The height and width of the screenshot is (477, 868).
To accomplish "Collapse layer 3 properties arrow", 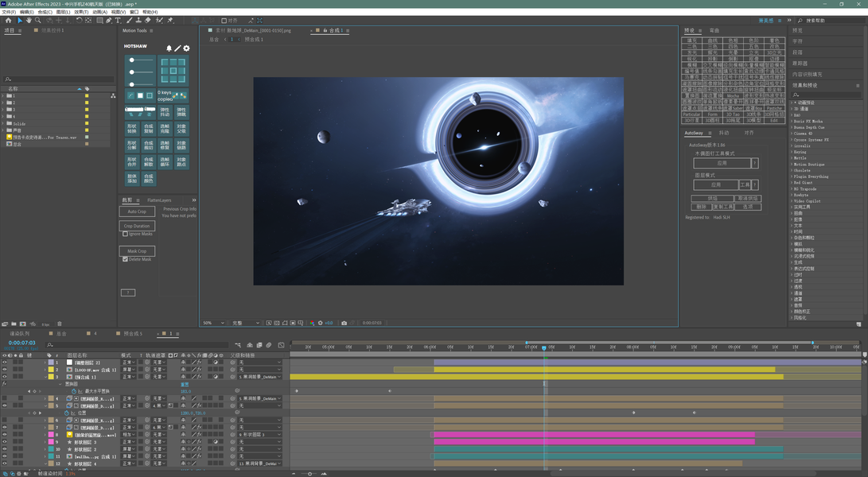I will (x=45, y=377).
